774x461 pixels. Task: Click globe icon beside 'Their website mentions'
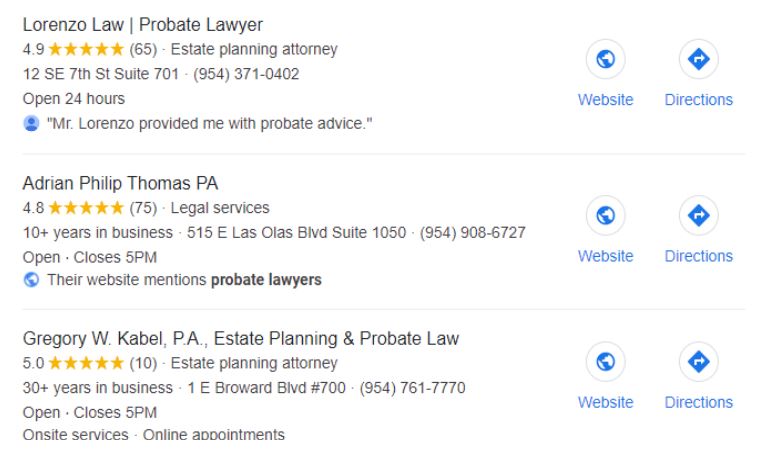31,280
